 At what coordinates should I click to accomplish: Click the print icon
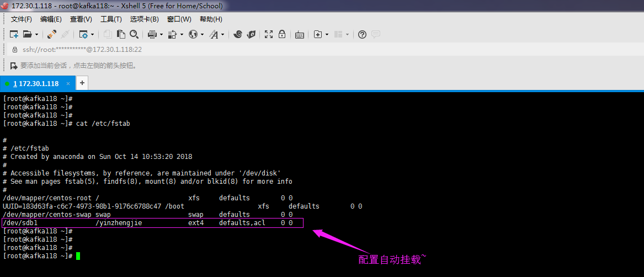click(x=152, y=35)
